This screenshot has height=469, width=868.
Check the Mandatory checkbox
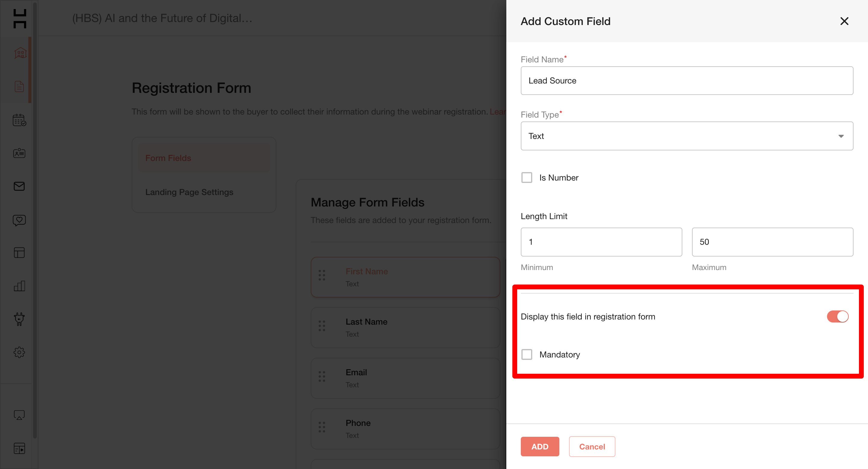click(527, 354)
